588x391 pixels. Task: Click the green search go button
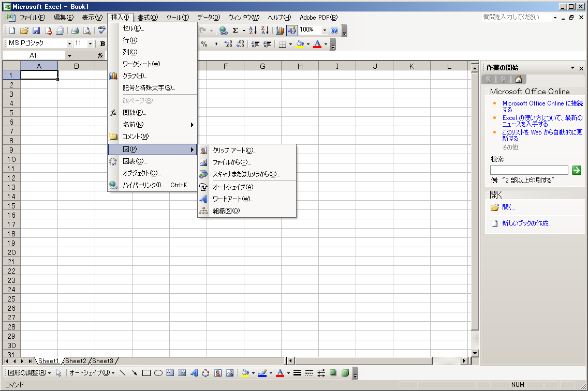577,170
